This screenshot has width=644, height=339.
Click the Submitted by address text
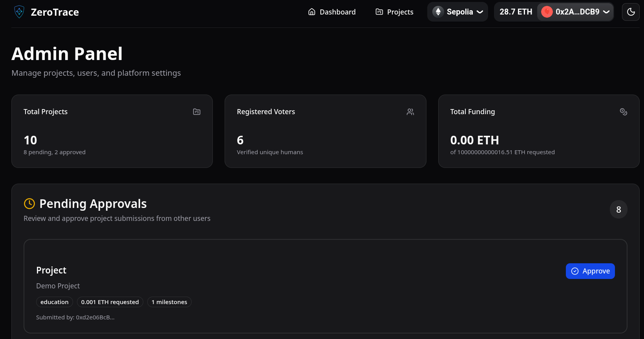coord(75,317)
